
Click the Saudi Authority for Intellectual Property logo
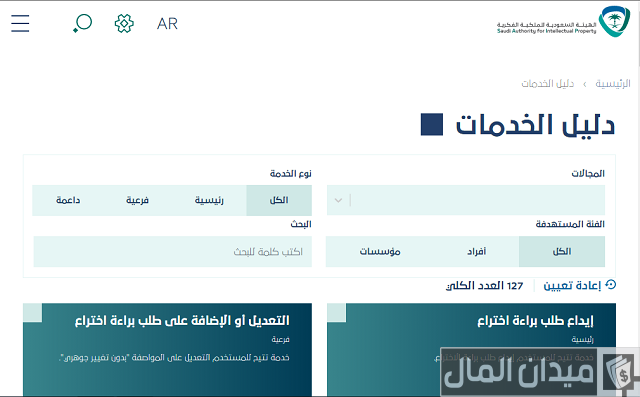click(563, 22)
